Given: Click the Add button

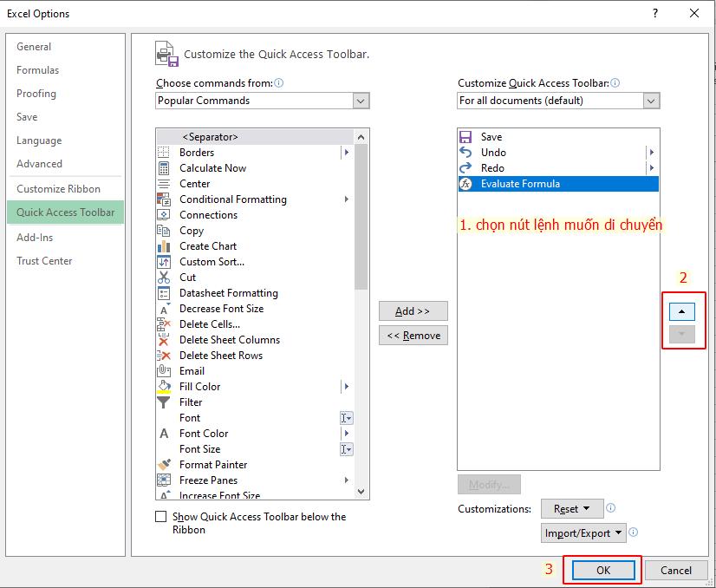Looking at the screenshot, I should pos(413,310).
